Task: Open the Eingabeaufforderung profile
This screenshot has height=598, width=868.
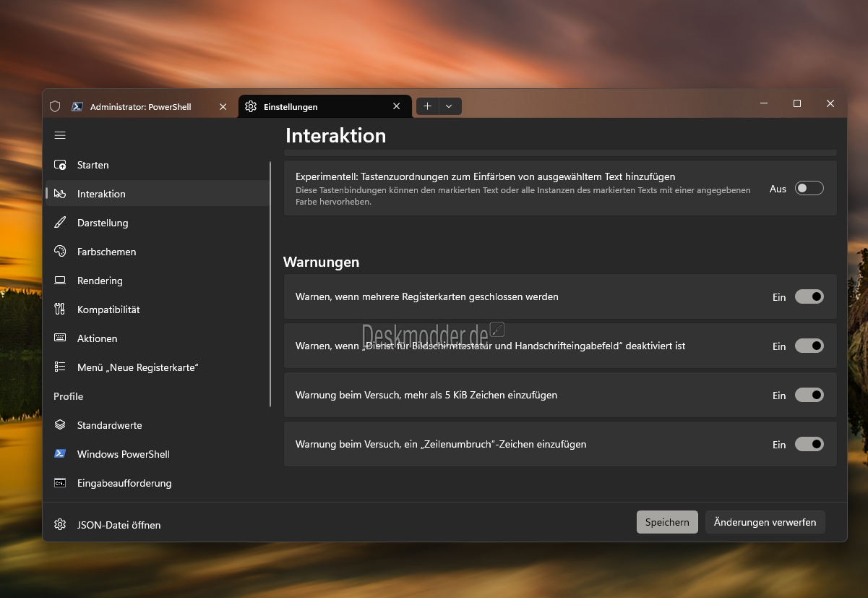Action: click(157, 483)
